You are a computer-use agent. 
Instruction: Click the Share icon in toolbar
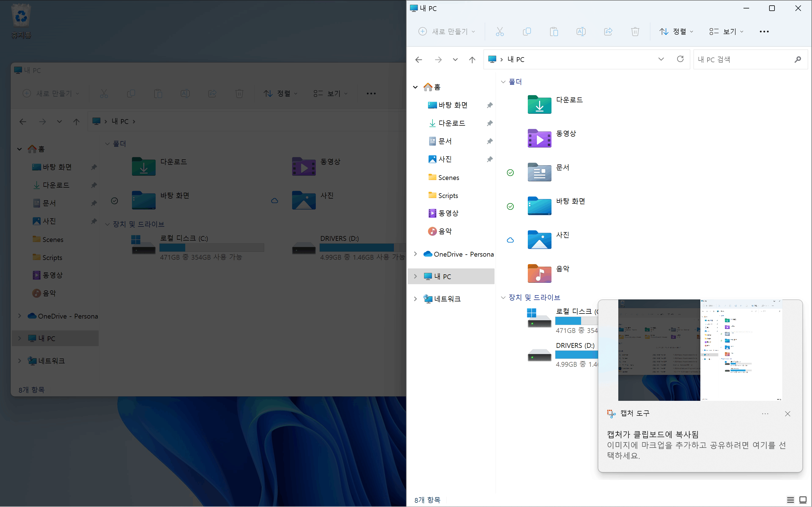click(608, 32)
